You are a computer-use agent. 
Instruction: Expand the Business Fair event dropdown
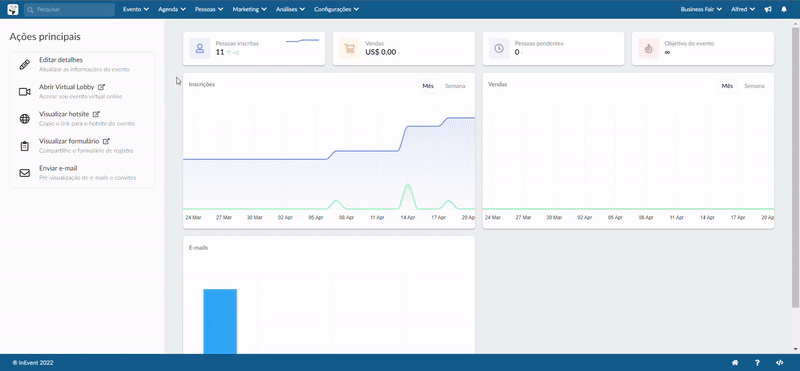tap(701, 9)
